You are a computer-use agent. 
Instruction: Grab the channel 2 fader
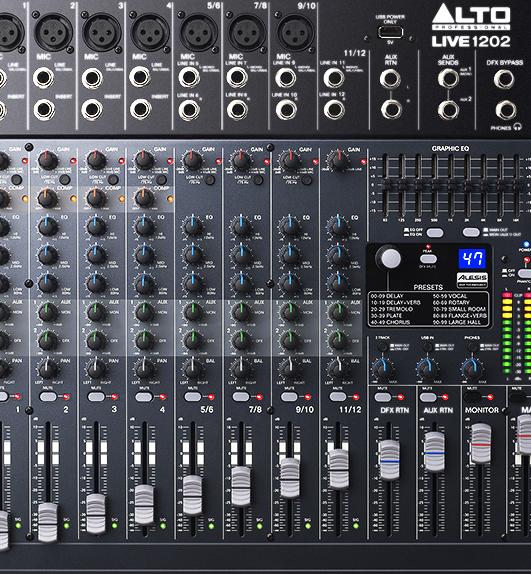point(48,522)
